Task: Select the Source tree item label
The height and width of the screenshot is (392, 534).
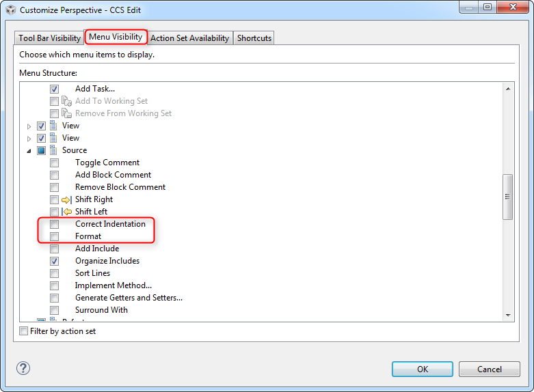Action: [x=75, y=150]
